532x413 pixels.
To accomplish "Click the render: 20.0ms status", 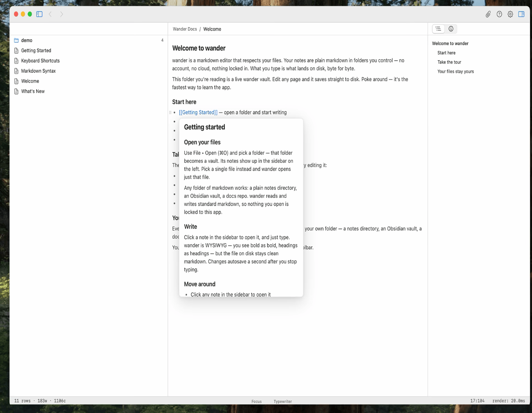I will pyautogui.click(x=509, y=401).
